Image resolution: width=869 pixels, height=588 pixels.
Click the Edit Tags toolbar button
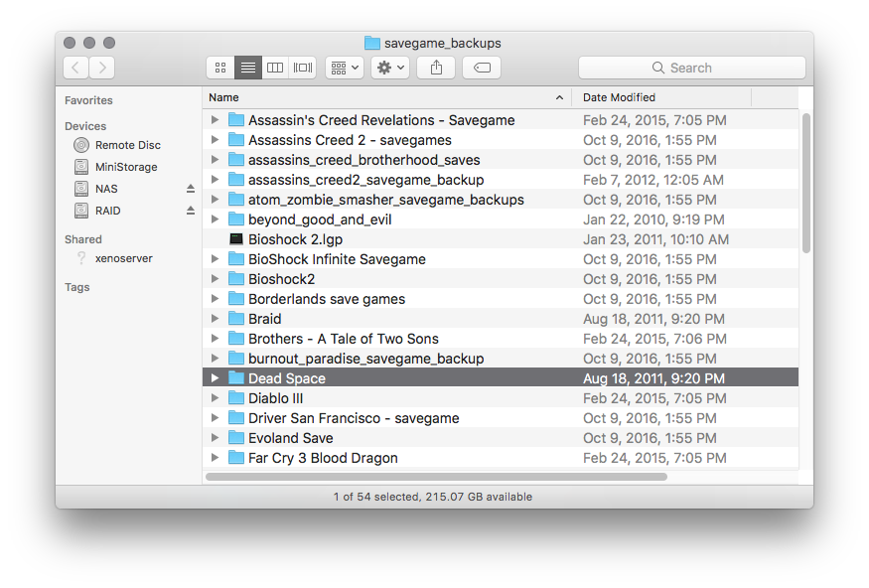(482, 68)
